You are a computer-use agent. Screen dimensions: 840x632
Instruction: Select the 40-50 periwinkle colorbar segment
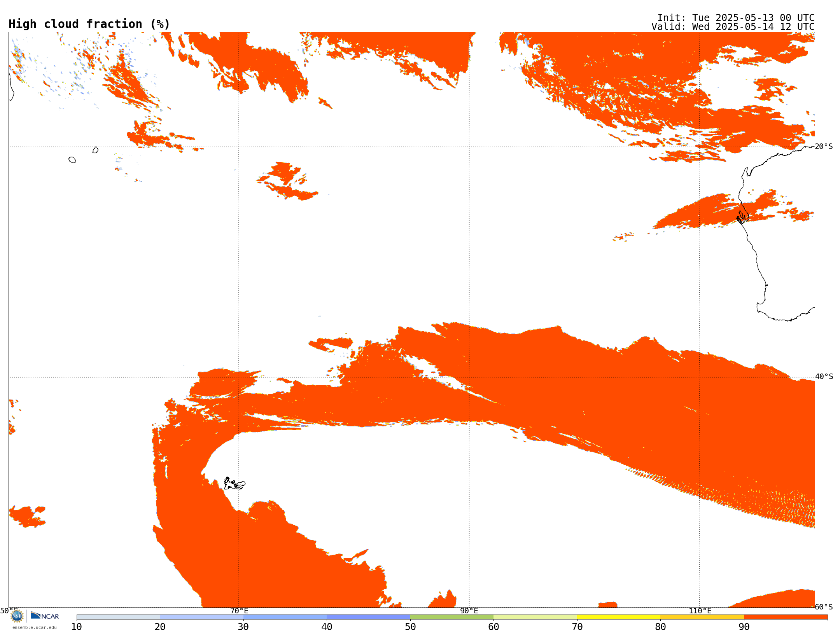pyautogui.click(x=368, y=617)
